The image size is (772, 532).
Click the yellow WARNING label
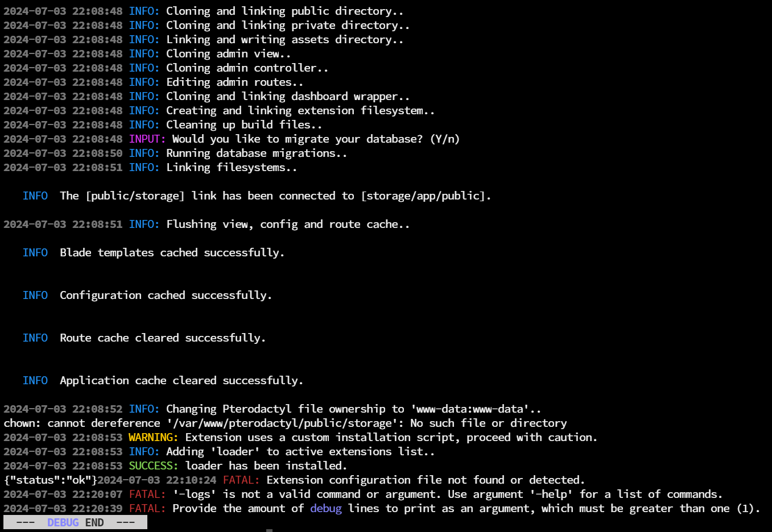[x=154, y=437]
